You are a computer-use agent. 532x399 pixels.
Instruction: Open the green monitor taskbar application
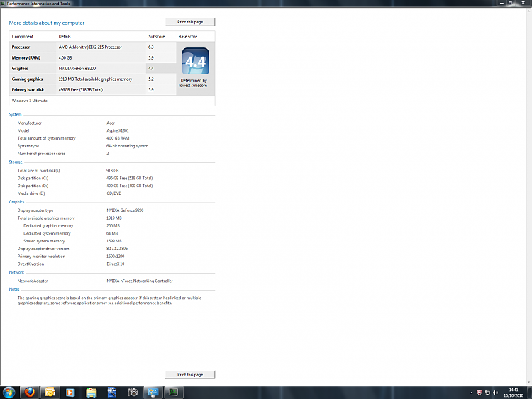(173, 393)
